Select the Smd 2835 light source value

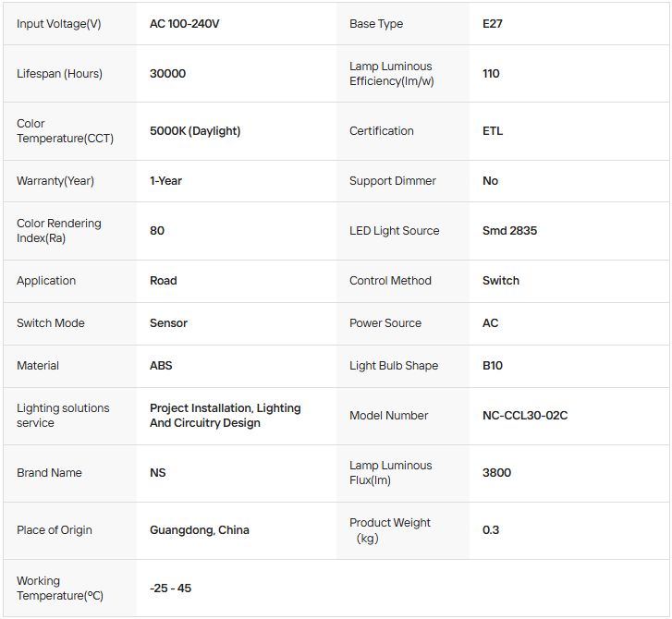509,231
